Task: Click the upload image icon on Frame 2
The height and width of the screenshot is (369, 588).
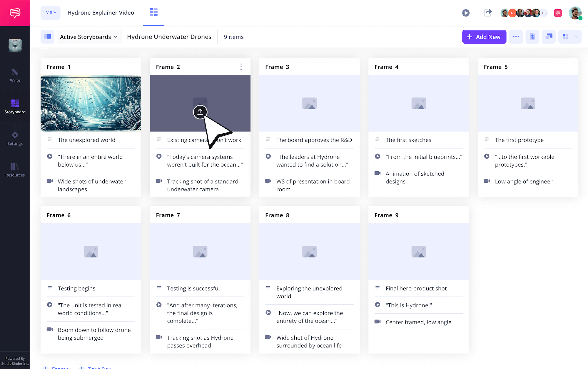Action: click(x=200, y=112)
